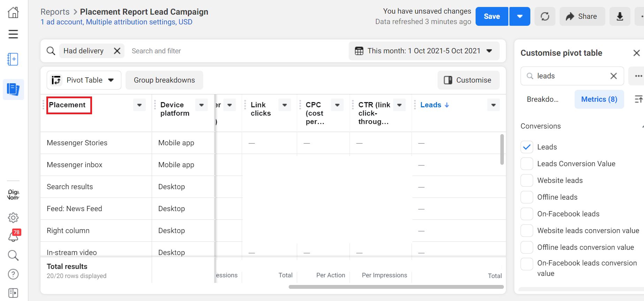
Task: Click the horizontal table scrollbar
Action: pos(396,287)
